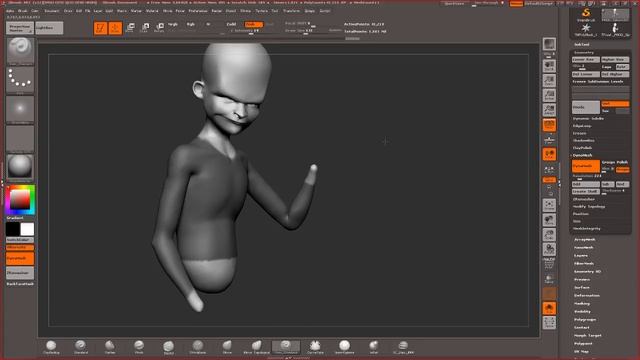Screen dimensions: 640x360
Task: Select the white secondary color swatch
Action: (27, 229)
